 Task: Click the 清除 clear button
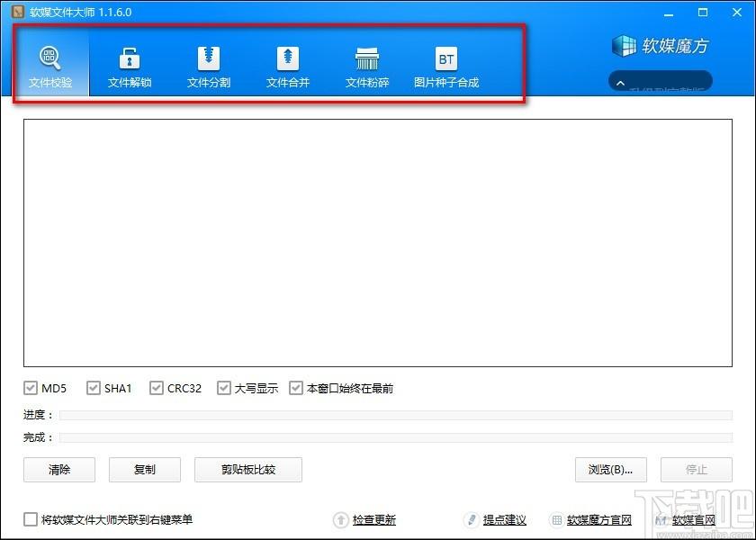click(59, 470)
